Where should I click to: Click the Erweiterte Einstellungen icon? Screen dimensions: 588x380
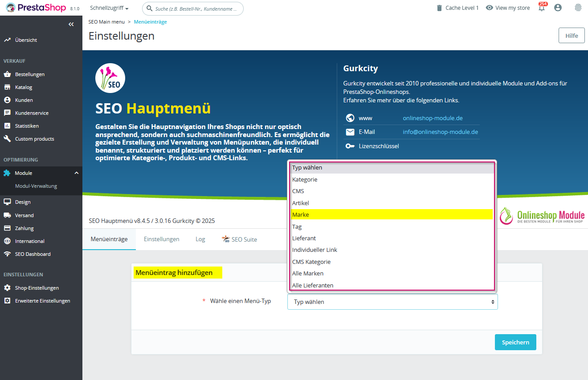[7, 301]
